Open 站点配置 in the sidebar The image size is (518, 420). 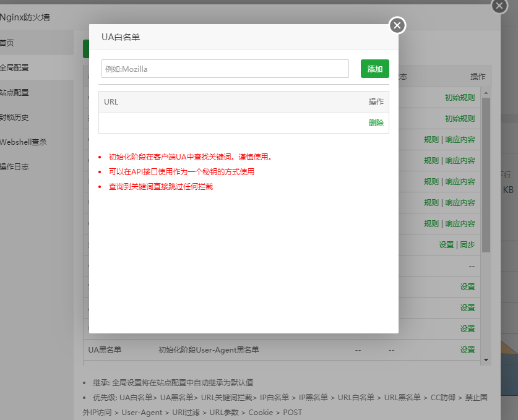point(37,92)
